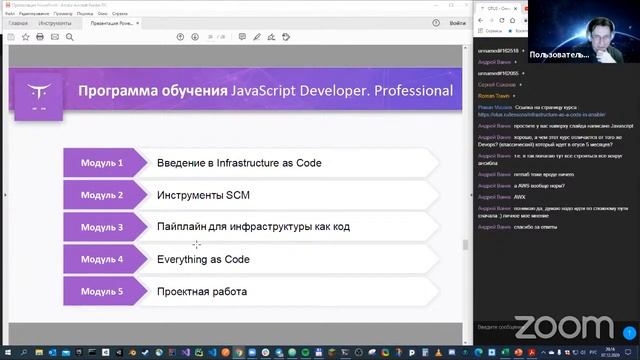Open the Windows Start menu
The image size is (640, 360).
coord(8,352)
